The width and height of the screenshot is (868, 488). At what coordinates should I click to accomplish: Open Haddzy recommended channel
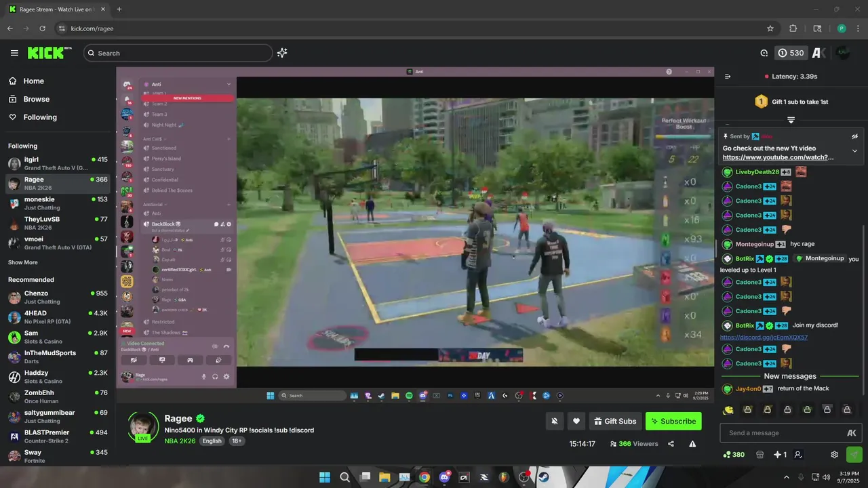(58, 376)
